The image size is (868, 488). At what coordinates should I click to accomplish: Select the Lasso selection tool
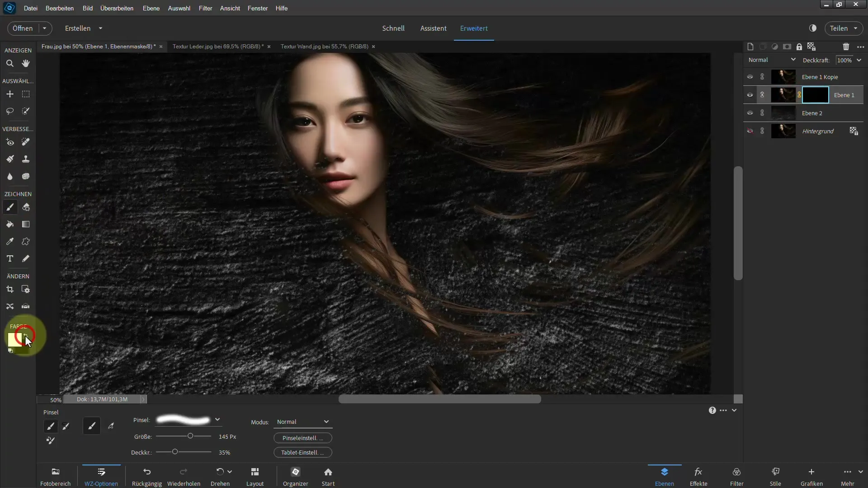(x=9, y=111)
